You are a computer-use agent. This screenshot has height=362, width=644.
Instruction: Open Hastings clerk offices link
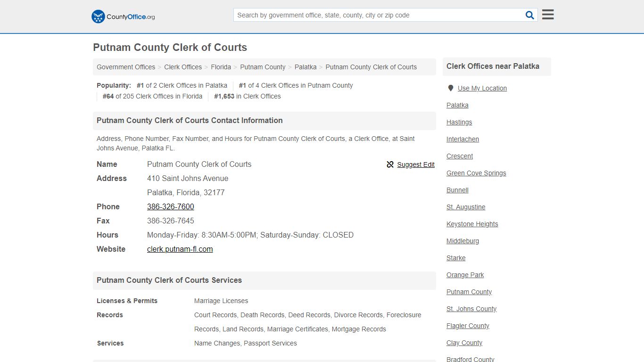pos(459,122)
